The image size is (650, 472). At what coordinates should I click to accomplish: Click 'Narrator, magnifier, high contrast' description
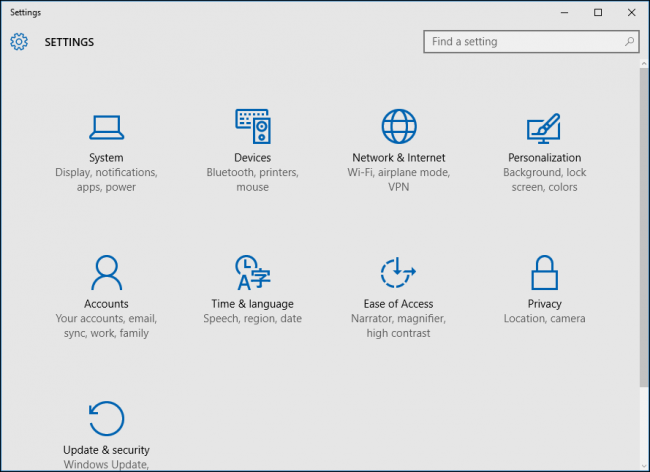[x=398, y=326]
